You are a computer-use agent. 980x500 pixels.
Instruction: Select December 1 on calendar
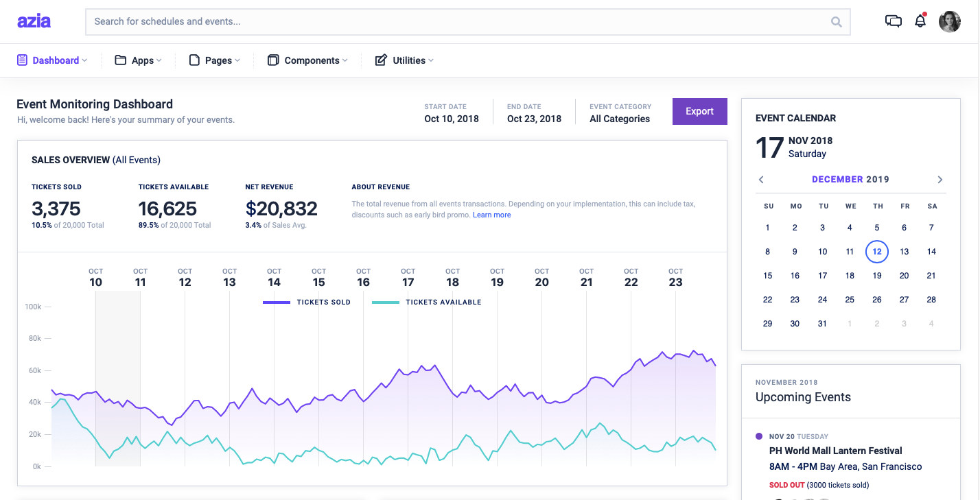(767, 228)
